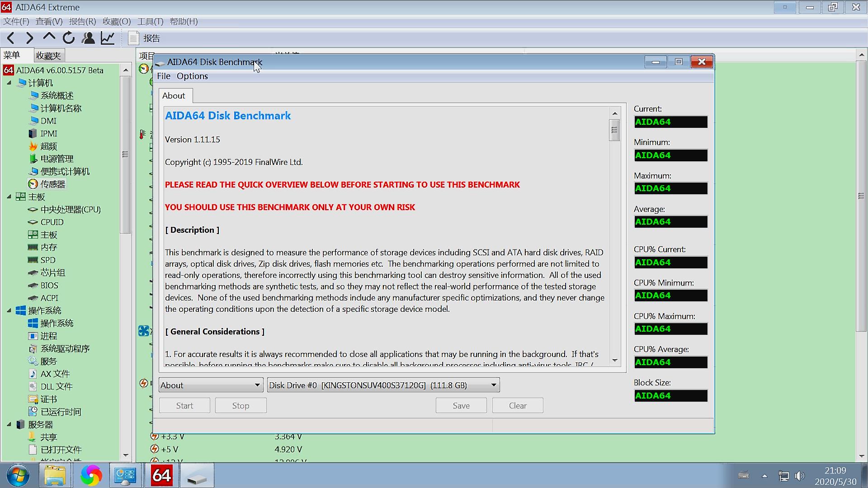Open the Windows Start orb

(18, 475)
